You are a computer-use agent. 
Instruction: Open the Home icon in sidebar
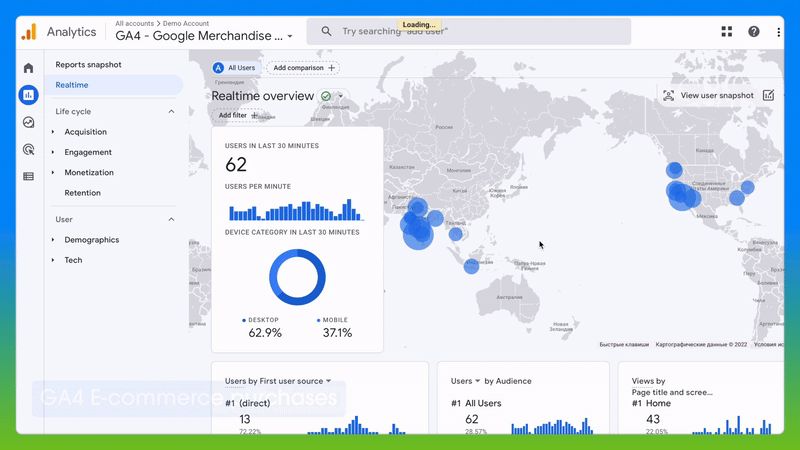click(29, 68)
